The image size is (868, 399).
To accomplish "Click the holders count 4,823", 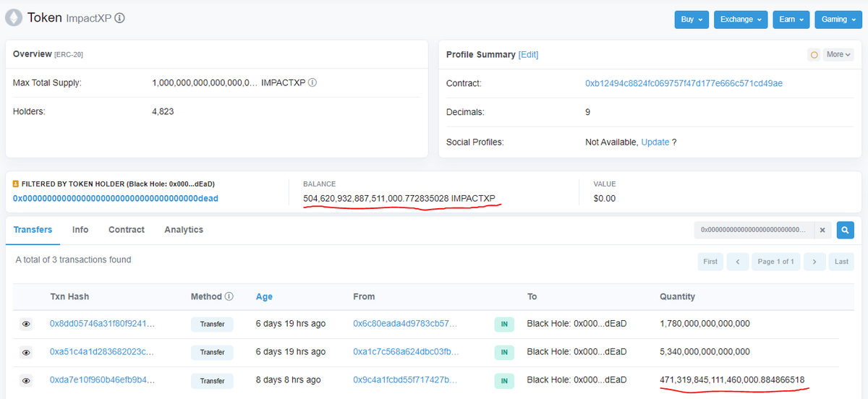I will tap(163, 111).
